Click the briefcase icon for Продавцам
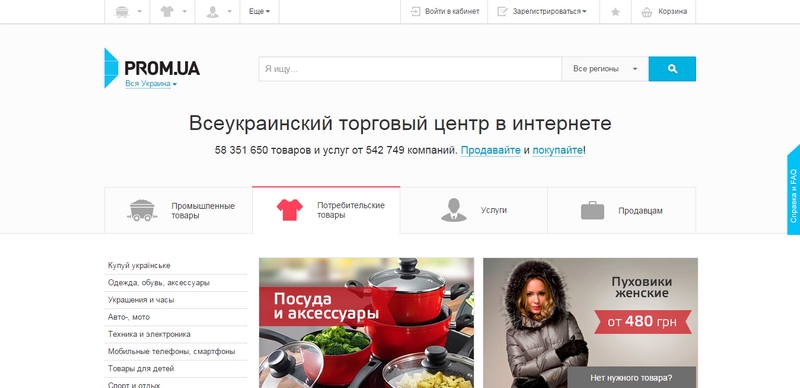The width and height of the screenshot is (800, 388). tap(592, 210)
